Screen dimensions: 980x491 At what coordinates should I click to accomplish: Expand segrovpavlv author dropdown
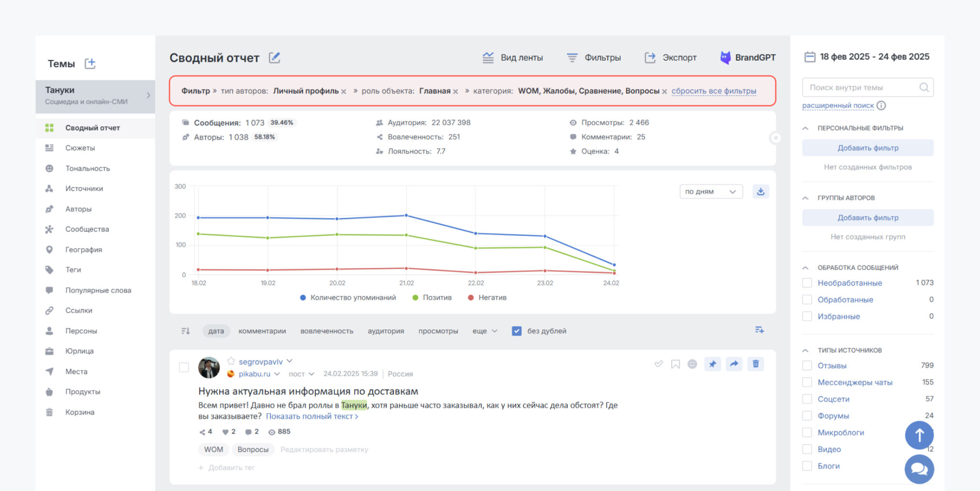(x=290, y=361)
